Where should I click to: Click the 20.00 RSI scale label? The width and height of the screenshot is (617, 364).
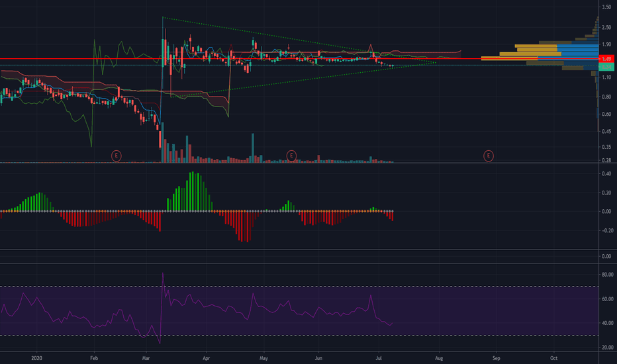click(608, 347)
